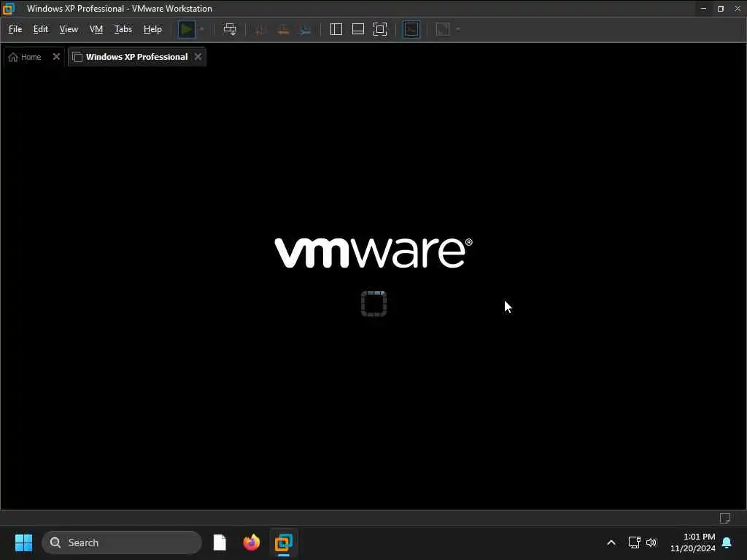
Task: Open the white document app in taskbar
Action: click(x=220, y=542)
